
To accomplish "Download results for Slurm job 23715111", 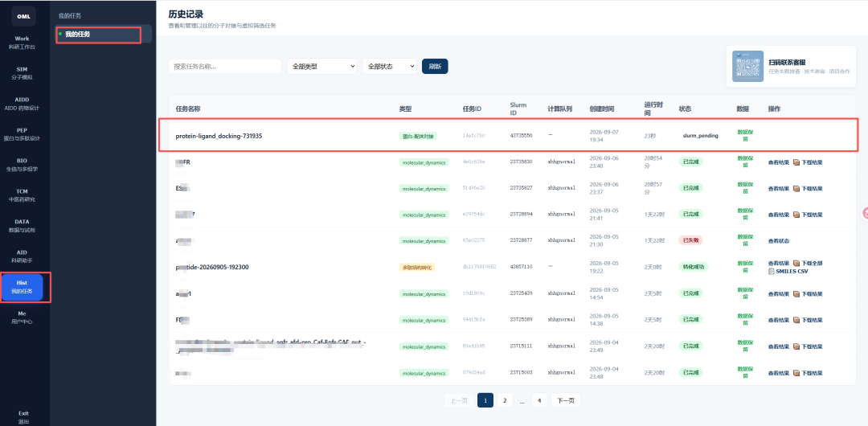I will coord(808,346).
